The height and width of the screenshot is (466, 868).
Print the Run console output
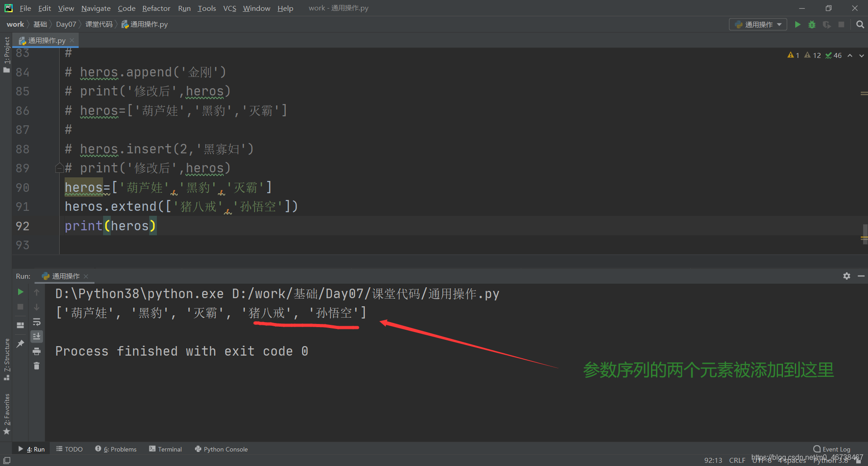[37, 351]
